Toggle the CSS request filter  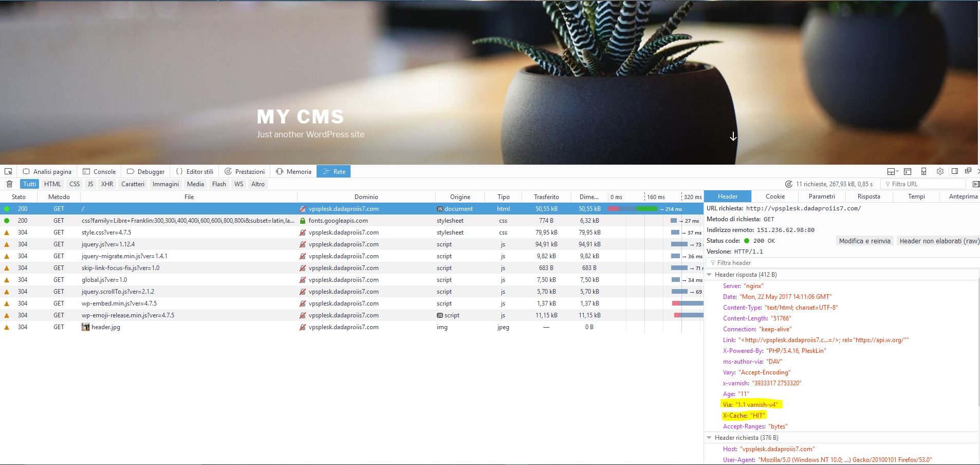75,184
